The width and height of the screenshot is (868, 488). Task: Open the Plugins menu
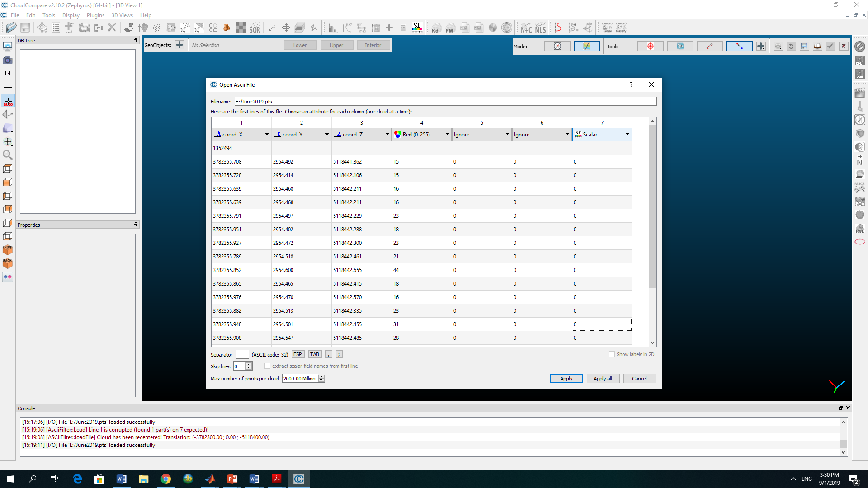95,15
